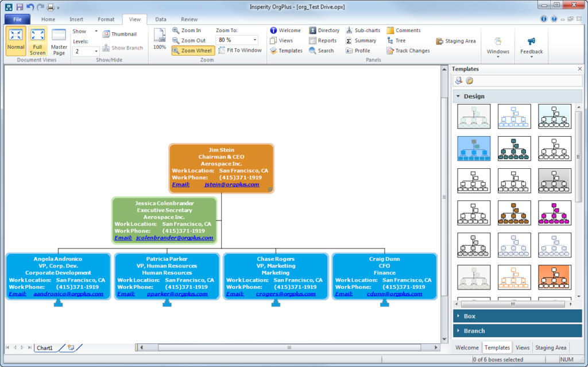Expand the Box section in Templates panel
Image resolution: width=588 pixels, height=367 pixels.
coord(517,315)
